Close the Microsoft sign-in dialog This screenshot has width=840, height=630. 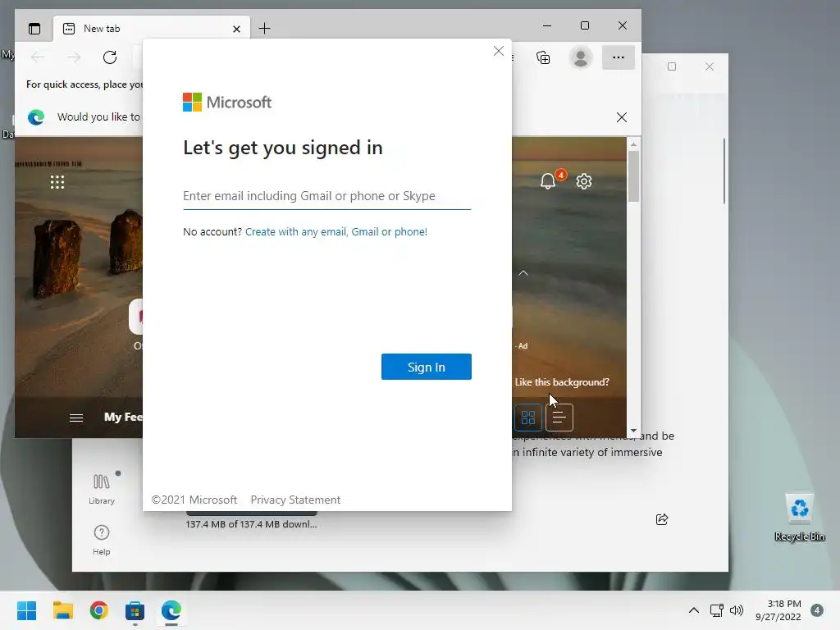499,51
